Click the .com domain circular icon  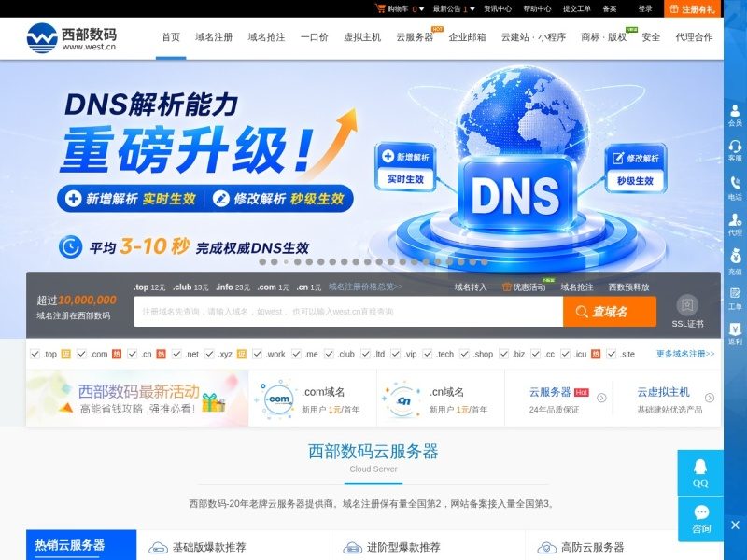click(x=278, y=399)
